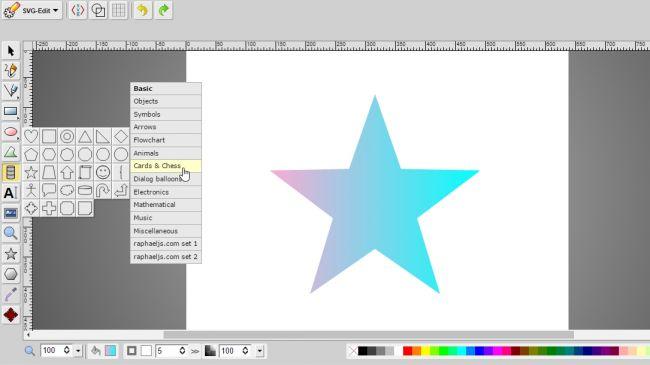Pick the red color from palette

click(x=407, y=351)
